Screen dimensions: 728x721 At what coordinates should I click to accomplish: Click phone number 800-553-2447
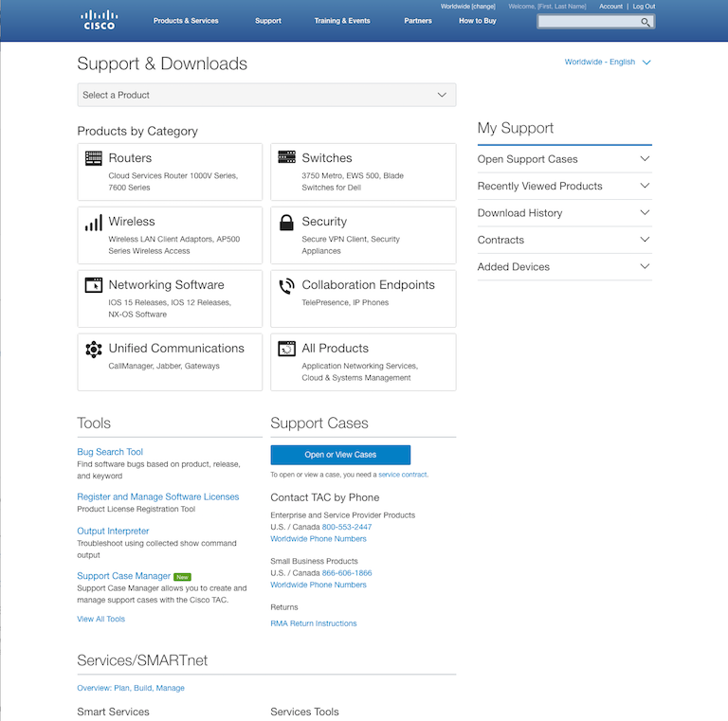pyautogui.click(x=347, y=527)
